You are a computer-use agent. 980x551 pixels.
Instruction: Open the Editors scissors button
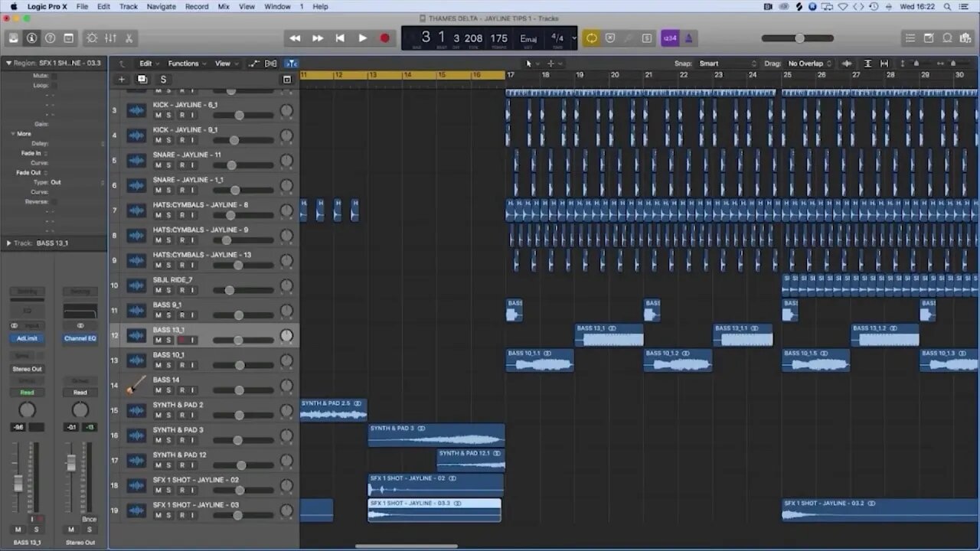(x=129, y=38)
